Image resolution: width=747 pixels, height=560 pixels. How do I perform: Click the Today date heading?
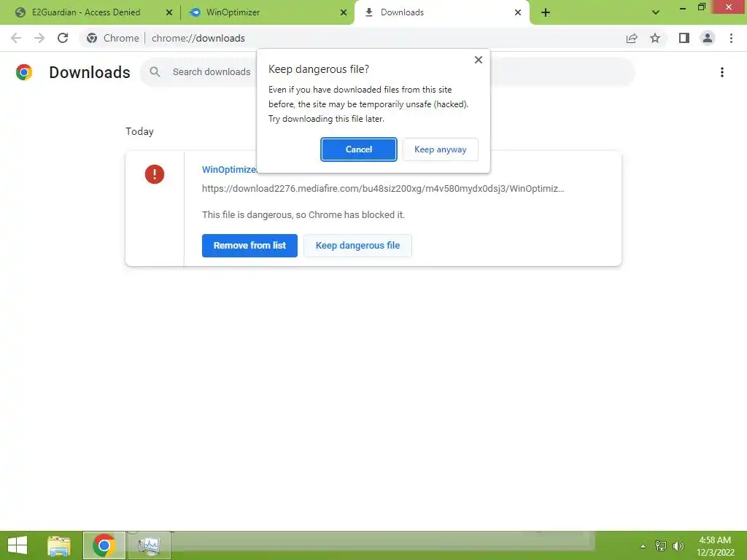point(139,131)
